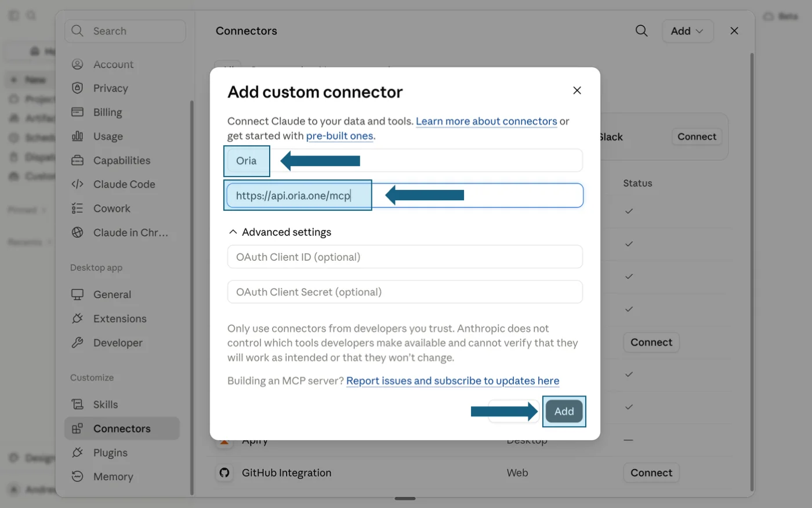The image size is (812, 508).
Task: Close the settings window with X
Action: [734, 31]
